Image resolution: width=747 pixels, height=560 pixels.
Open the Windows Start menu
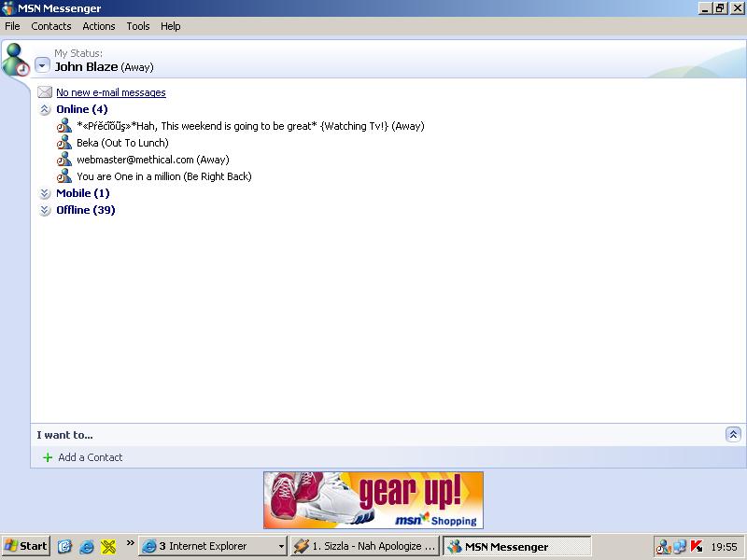tap(26, 546)
